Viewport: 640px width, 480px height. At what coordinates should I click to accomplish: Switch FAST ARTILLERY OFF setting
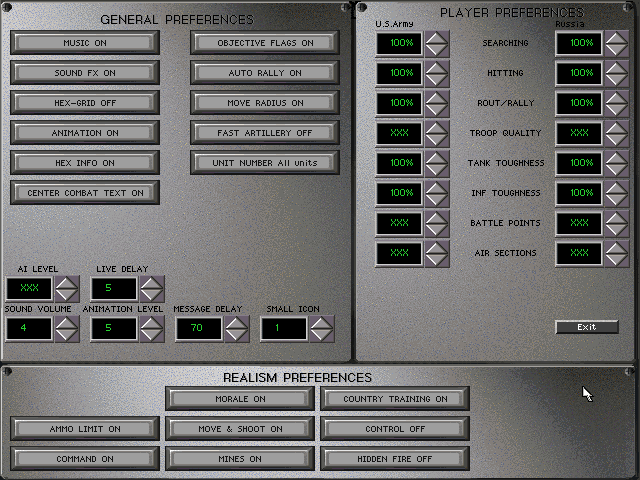coord(265,133)
